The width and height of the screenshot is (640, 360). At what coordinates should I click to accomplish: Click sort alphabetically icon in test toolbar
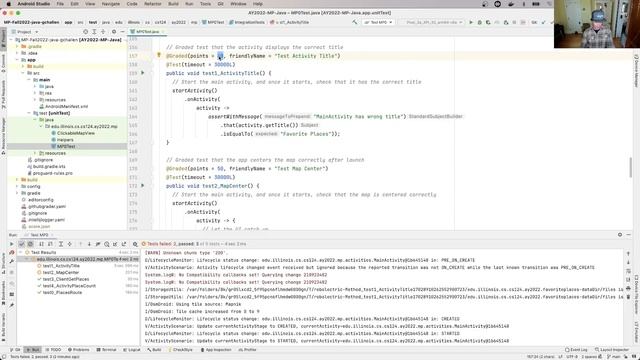(x=41, y=244)
